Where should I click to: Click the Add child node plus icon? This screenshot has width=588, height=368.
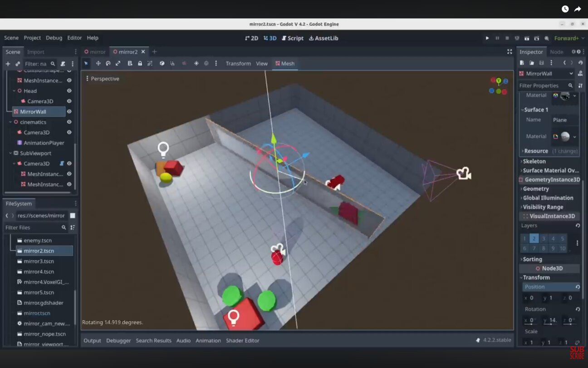[x=8, y=64]
